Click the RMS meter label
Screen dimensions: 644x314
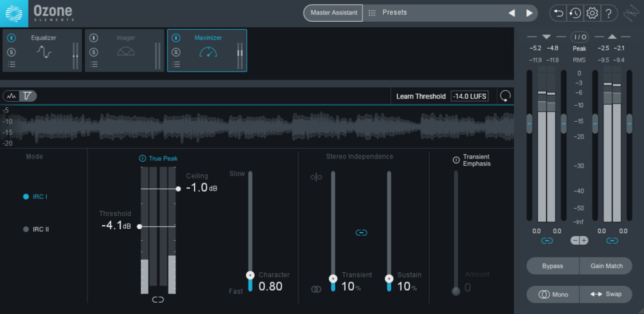579,60
